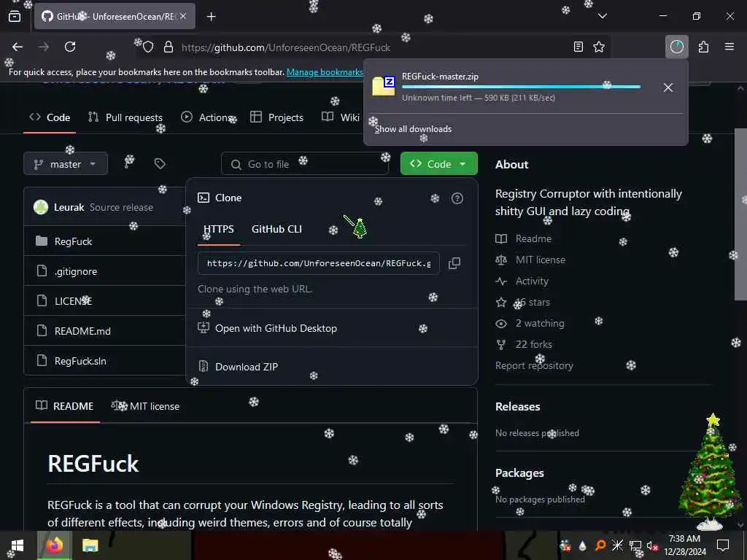This screenshot has width=747, height=560.
Task: Toggle the green Code dropdown button
Action: (438, 164)
